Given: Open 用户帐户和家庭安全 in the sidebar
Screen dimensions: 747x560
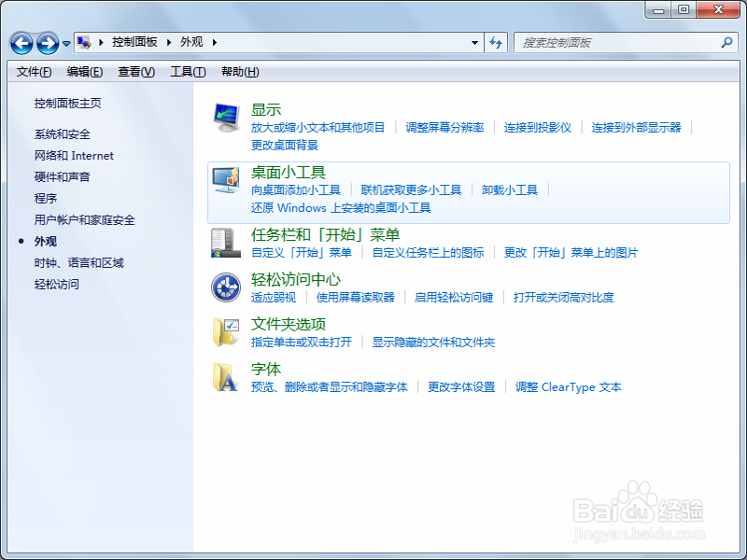Looking at the screenshot, I should [x=85, y=220].
